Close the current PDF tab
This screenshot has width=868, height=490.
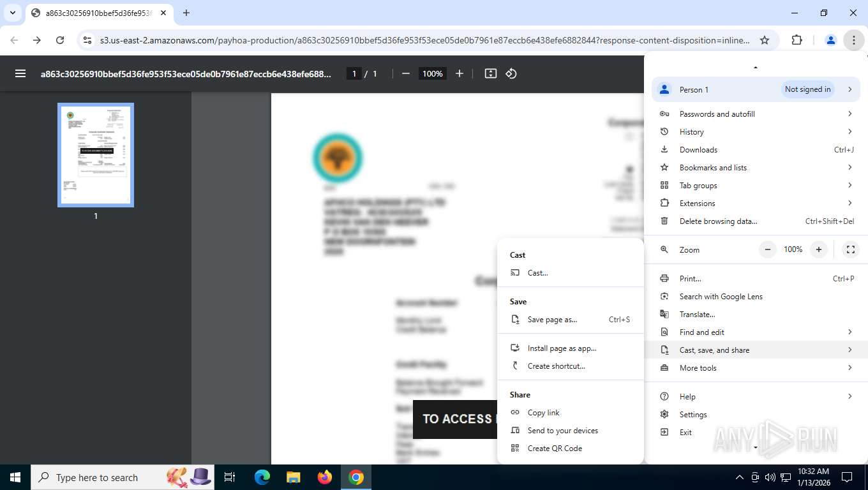click(163, 13)
